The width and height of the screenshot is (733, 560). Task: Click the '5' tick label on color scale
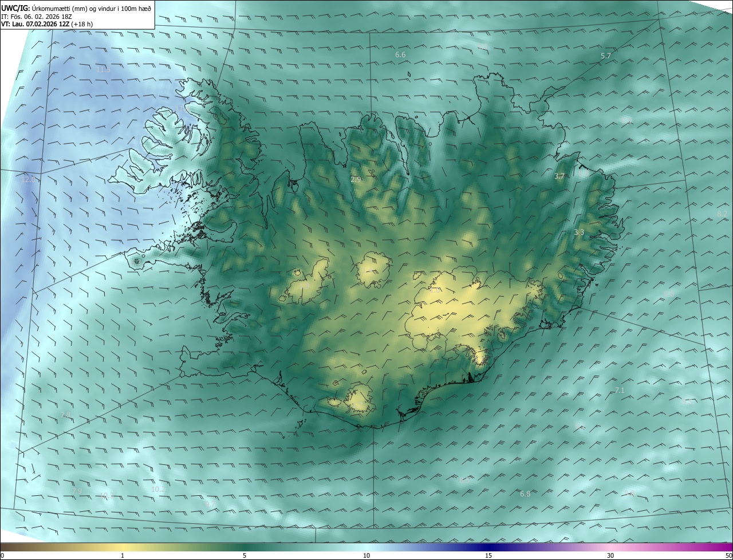pos(245,555)
